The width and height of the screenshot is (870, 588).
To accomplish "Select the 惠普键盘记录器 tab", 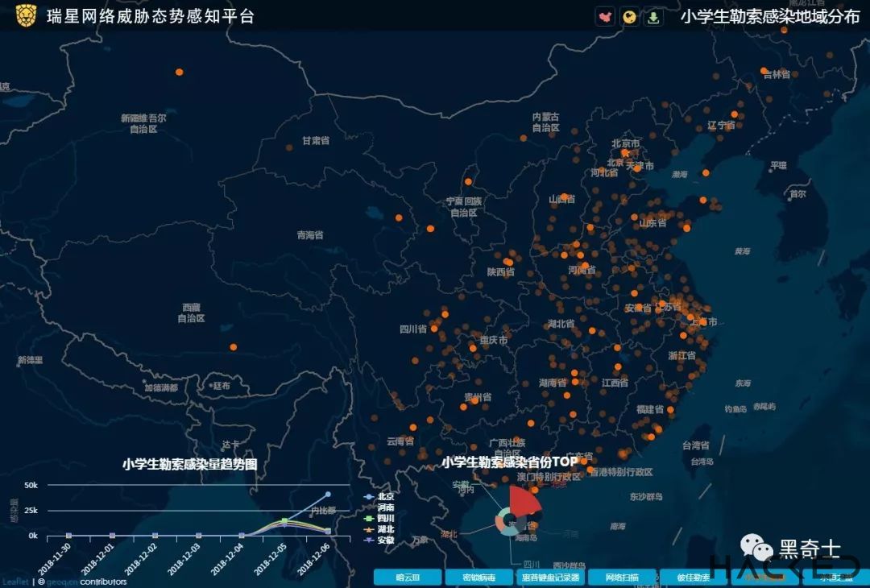I will [x=550, y=577].
